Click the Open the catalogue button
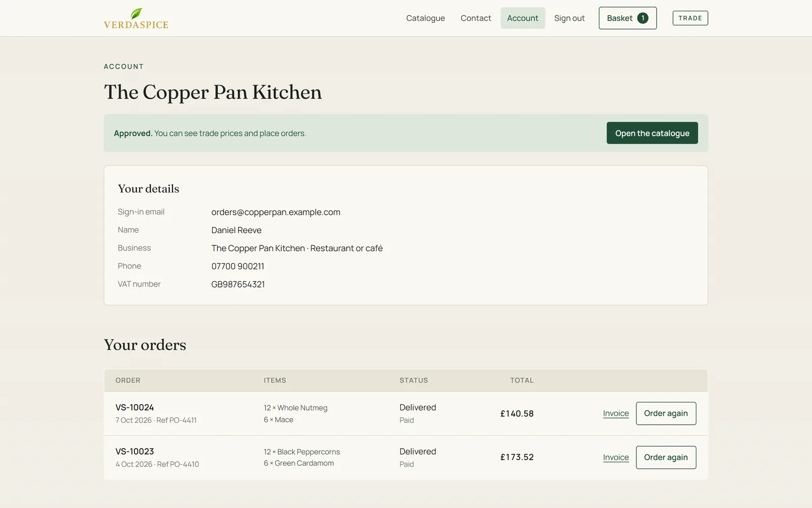This screenshot has height=508, width=812. click(x=652, y=133)
